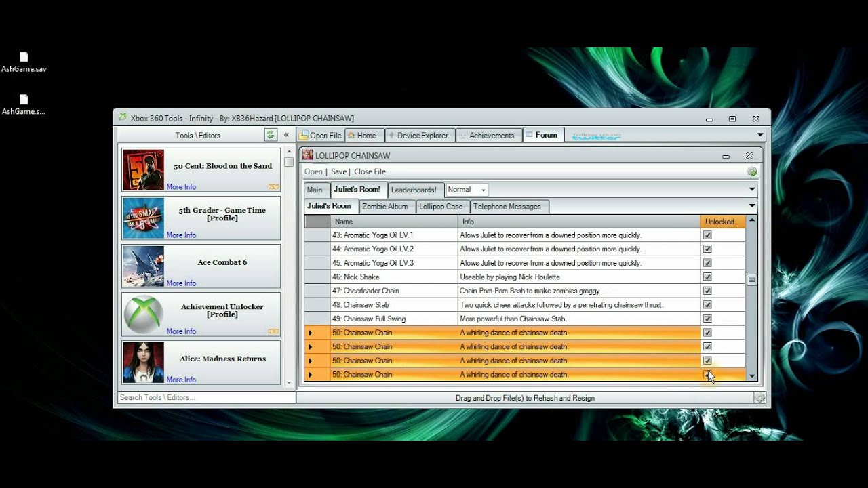The width and height of the screenshot is (868, 488).
Task: Uncheck Unlocked for 43: Aromatic Yoga Oil LV.1
Action: point(707,235)
